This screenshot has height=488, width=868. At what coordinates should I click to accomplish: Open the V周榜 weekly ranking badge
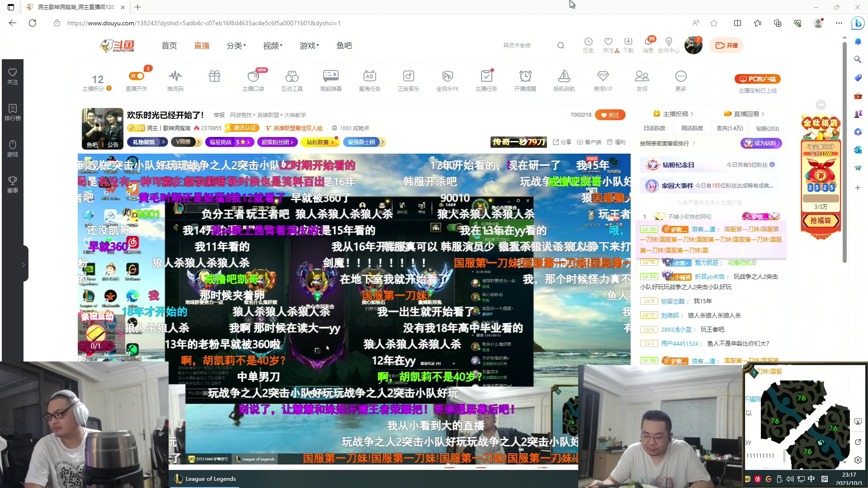pos(186,142)
